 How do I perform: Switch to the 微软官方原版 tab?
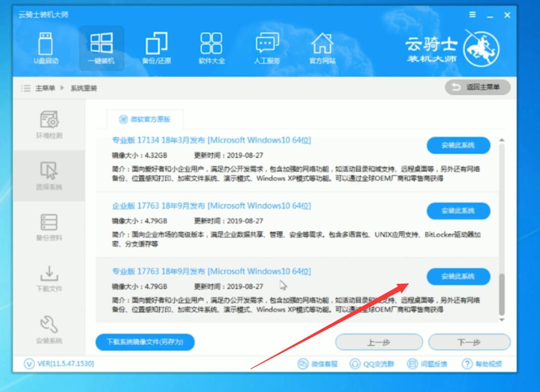[x=145, y=119]
